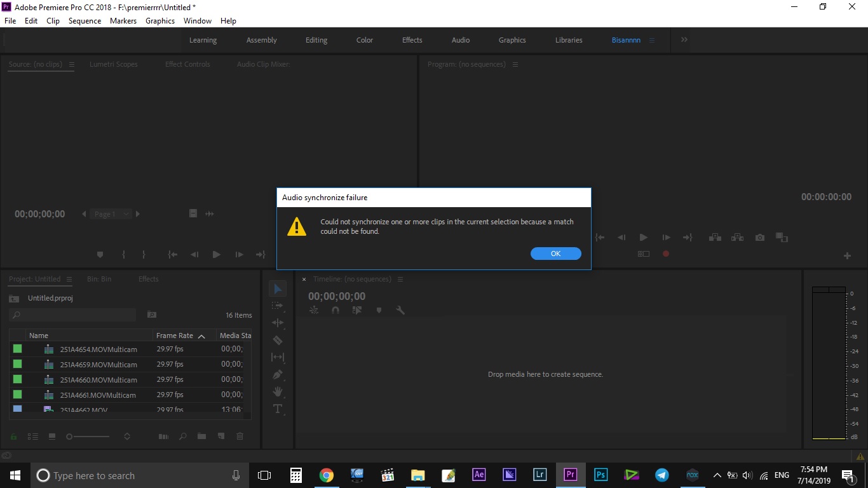Click the New Item icon
The height and width of the screenshot is (488, 868).
220,437
